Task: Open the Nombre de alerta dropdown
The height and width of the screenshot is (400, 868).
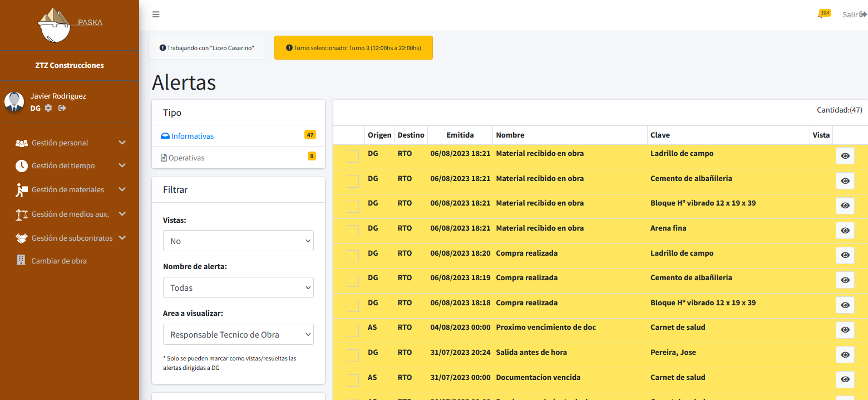Action: [238, 287]
